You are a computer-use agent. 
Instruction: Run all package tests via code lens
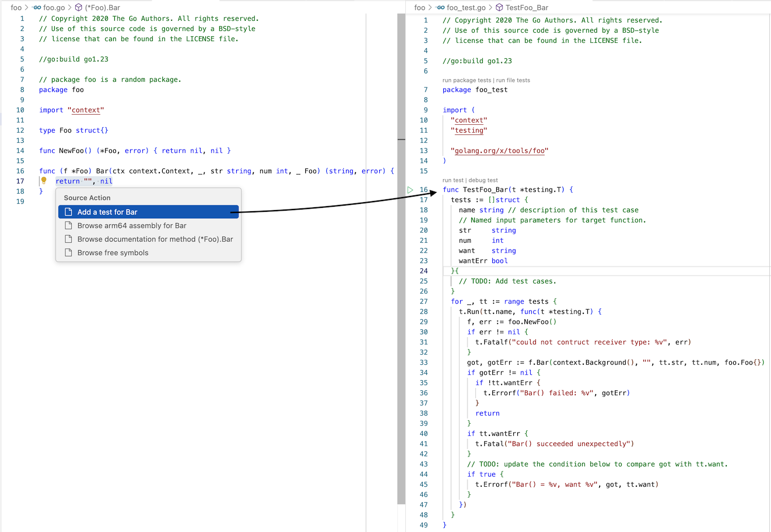click(466, 80)
